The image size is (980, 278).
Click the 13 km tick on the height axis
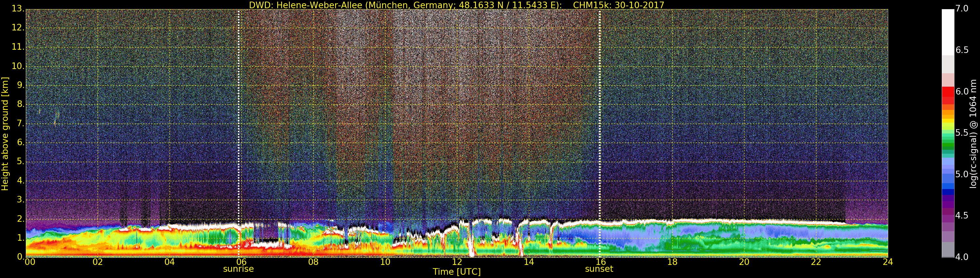(x=17, y=9)
